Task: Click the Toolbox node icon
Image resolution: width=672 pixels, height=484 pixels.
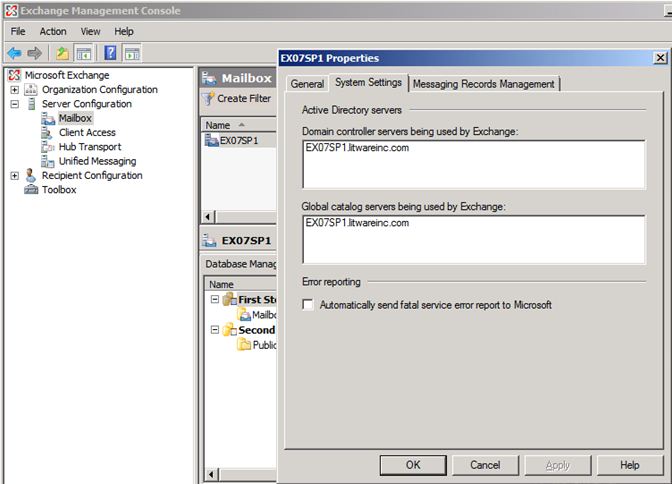Action: (31, 189)
